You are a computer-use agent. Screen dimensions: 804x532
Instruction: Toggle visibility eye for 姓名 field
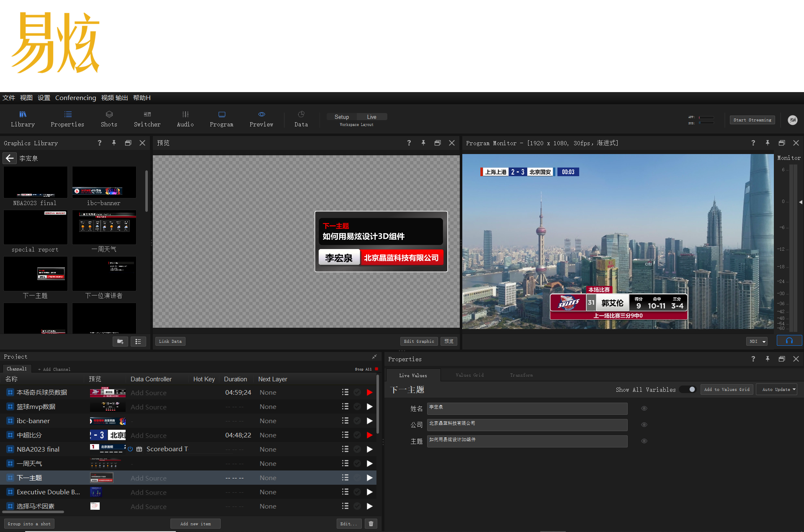pos(644,408)
